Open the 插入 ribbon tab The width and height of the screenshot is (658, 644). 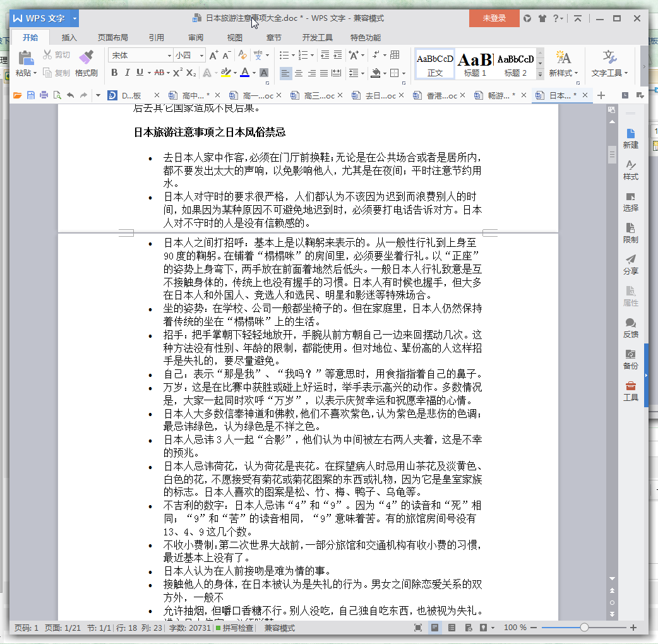69,37
